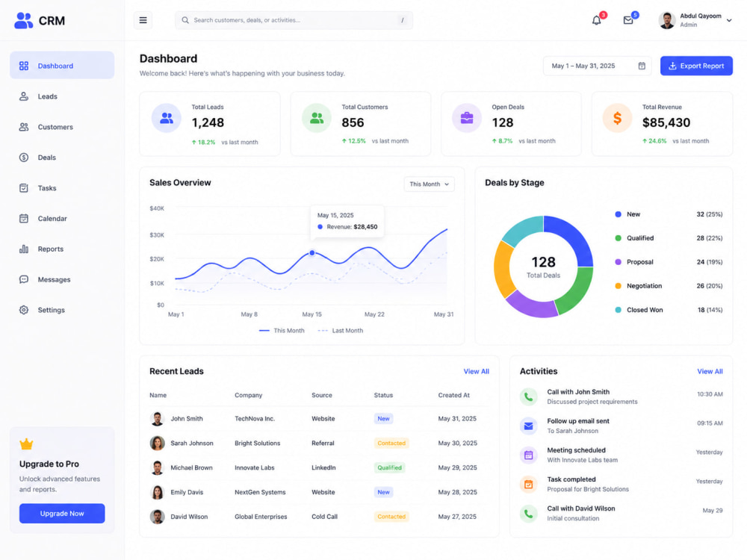Click the Total Customers green icon
The image size is (747, 560).
point(317,118)
